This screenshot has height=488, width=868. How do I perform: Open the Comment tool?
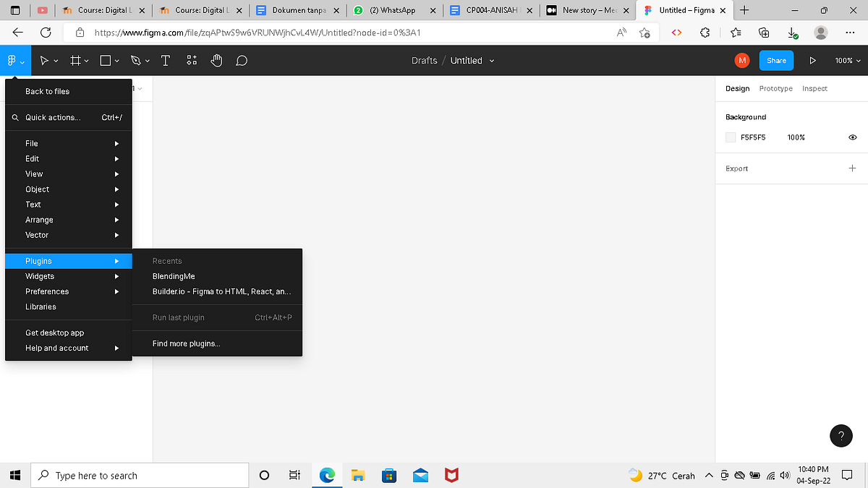pos(242,60)
